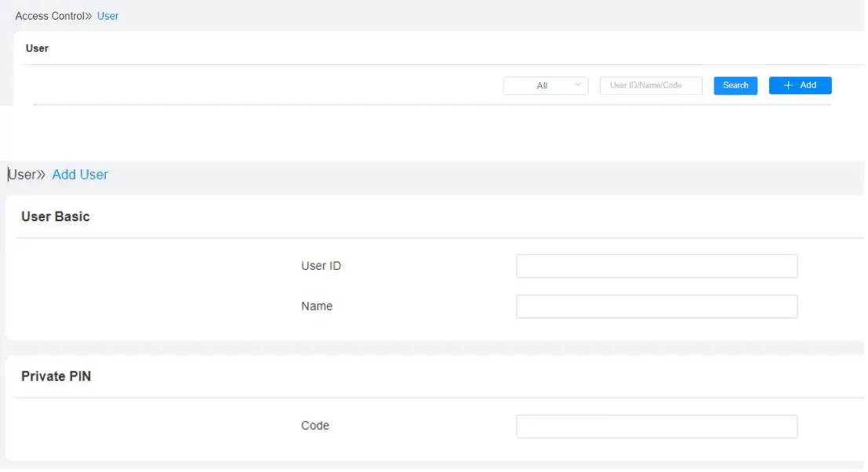Focus the Private PIN Code field
Screen dimensions: 868x472
[x=656, y=427]
